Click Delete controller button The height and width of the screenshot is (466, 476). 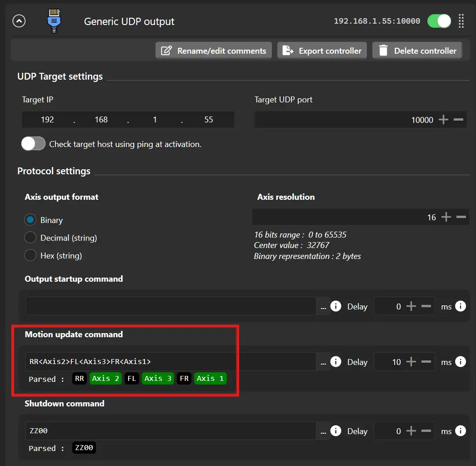click(x=417, y=51)
